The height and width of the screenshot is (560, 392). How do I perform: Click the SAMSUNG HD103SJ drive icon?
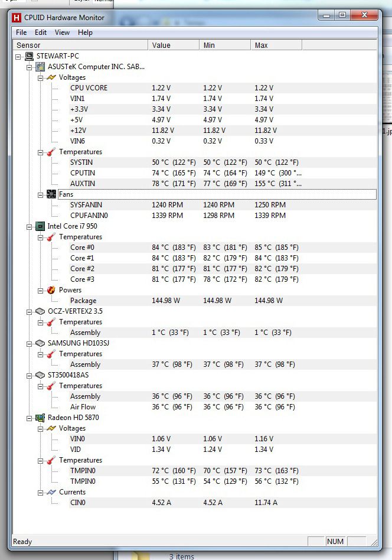click(x=40, y=343)
